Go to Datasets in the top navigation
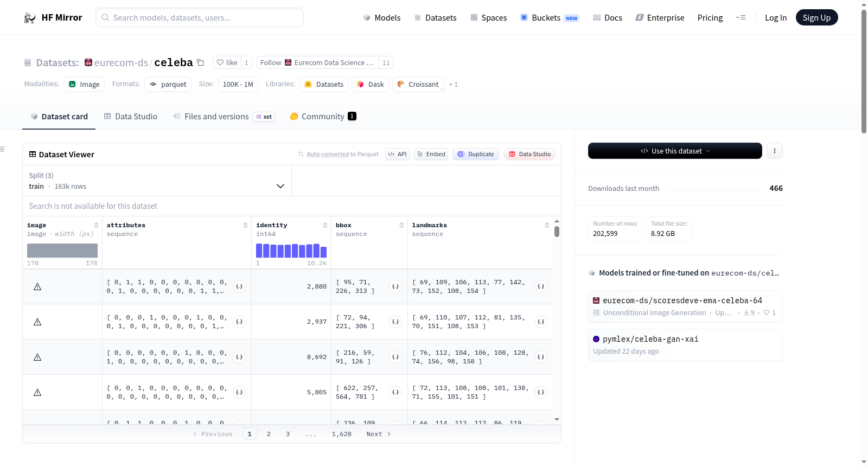The width and height of the screenshot is (868, 467). point(435,18)
